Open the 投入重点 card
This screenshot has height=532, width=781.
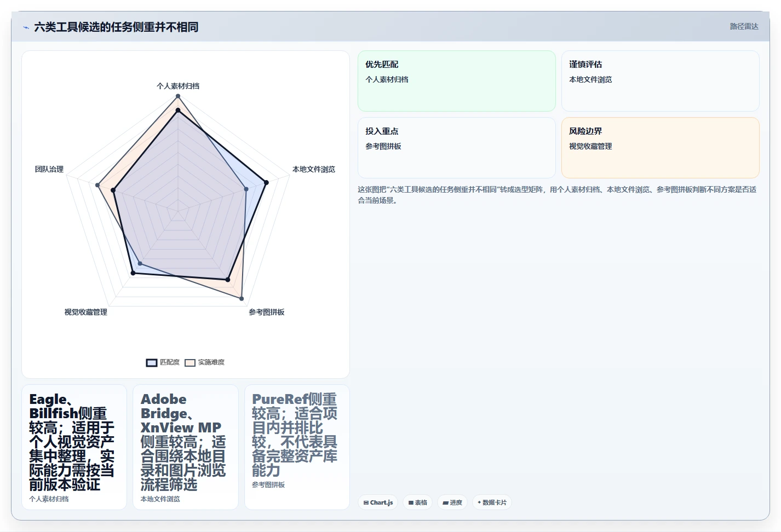click(457, 148)
